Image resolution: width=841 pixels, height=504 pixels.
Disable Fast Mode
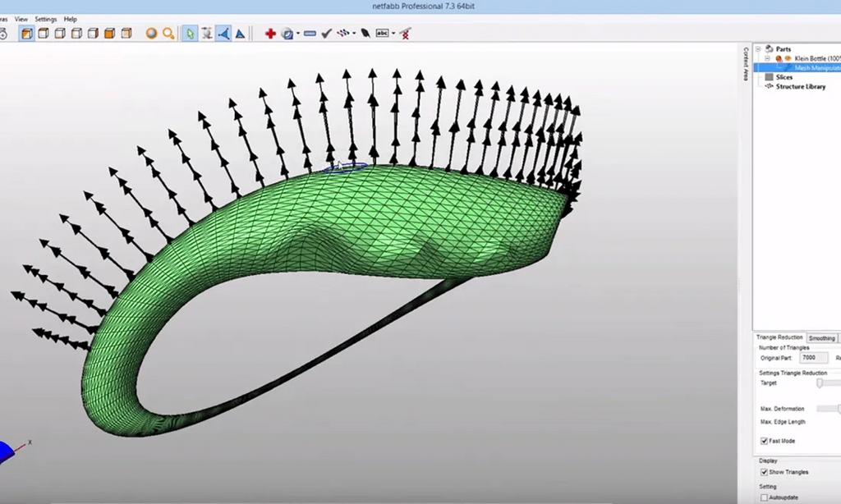(x=765, y=441)
